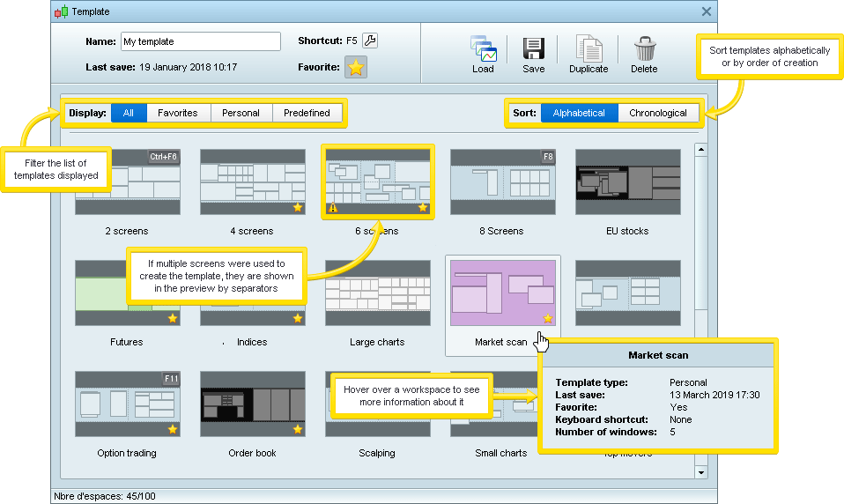The width and height of the screenshot is (844, 504).
Task: Toggle the Favorite star button
Action: tap(355, 68)
